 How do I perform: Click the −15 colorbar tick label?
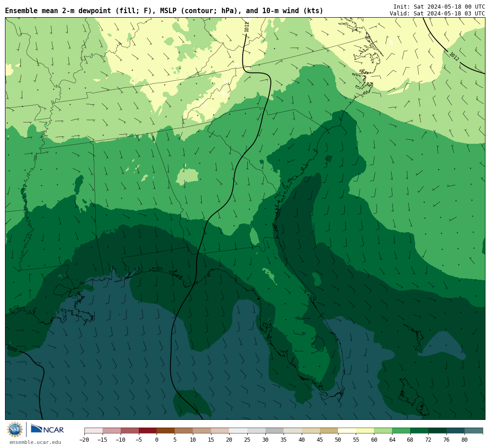103,440
